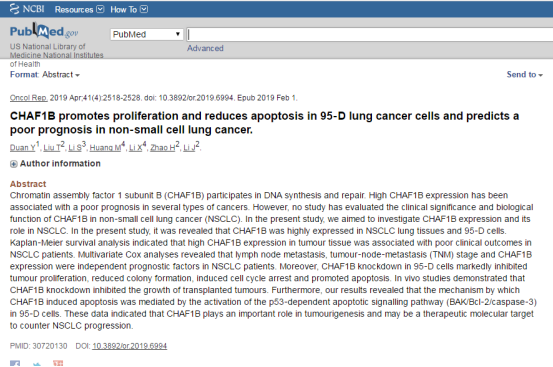Open the How To menu

click(x=129, y=10)
